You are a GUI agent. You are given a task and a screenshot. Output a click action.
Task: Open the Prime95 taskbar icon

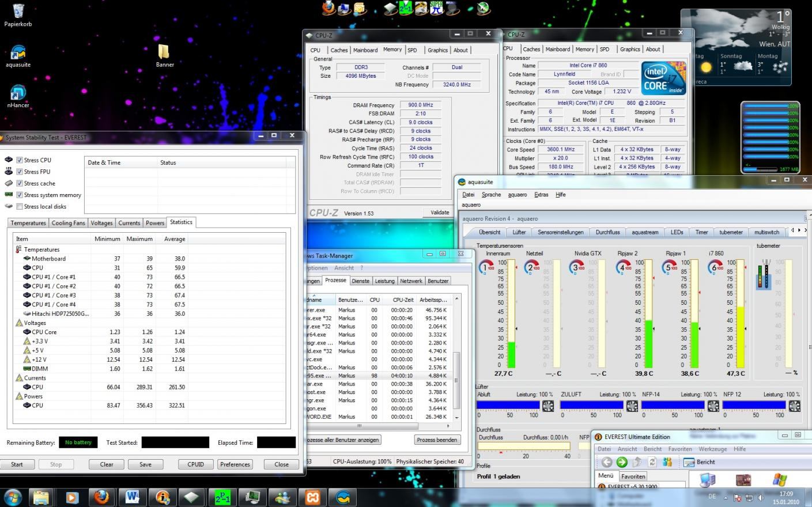(222, 497)
